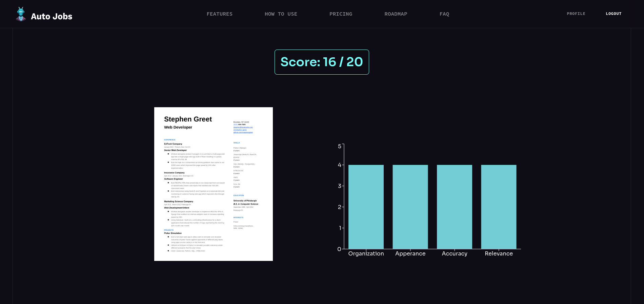This screenshot has width=644, height=304.
Task: Go to Profile
Action: tap(576, 14)
